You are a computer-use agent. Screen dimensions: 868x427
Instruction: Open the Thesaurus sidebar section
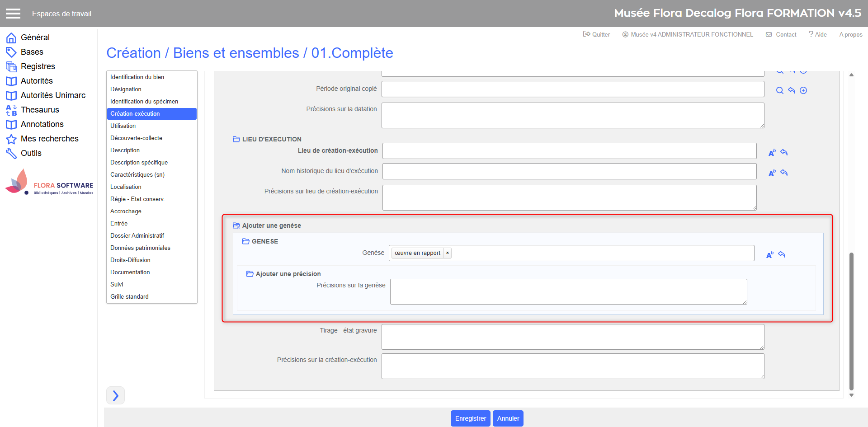pos(40,110)
